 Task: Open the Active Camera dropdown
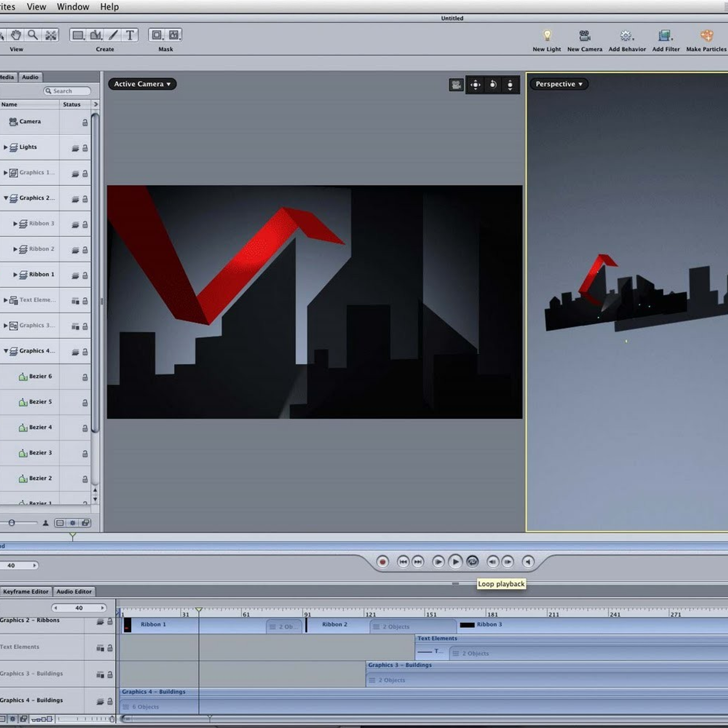pos(142,84)
